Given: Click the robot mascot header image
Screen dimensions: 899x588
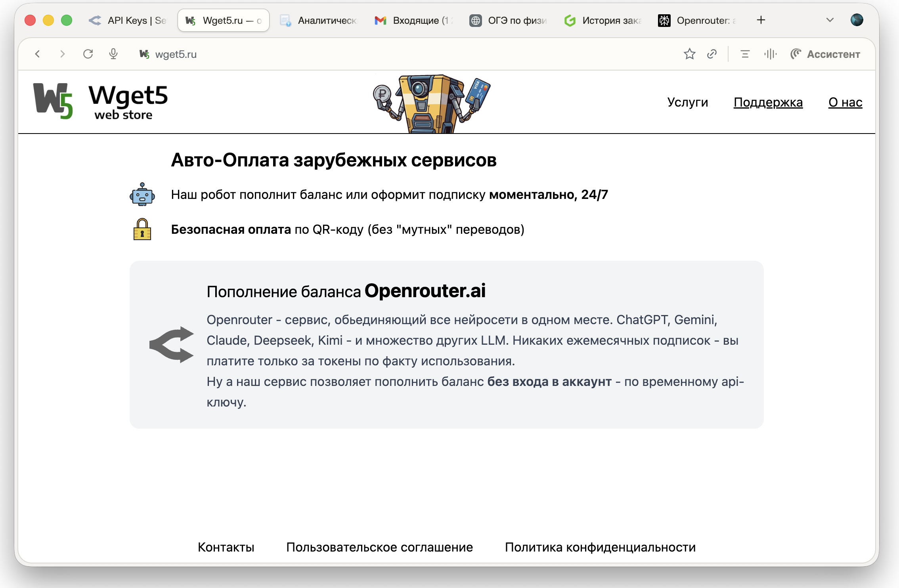Looking at the screenshot, I should click(432, 104).
